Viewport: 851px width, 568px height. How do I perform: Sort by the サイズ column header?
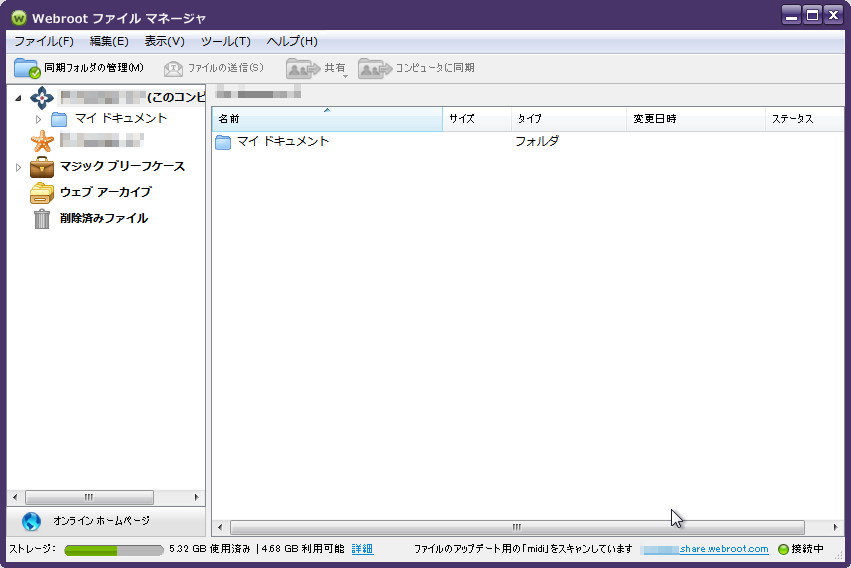[477, 119]
